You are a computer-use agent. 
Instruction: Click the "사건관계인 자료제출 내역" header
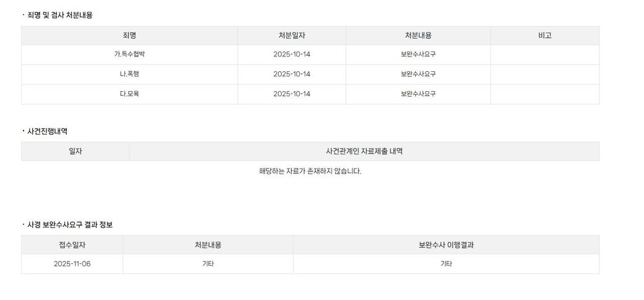364,151
